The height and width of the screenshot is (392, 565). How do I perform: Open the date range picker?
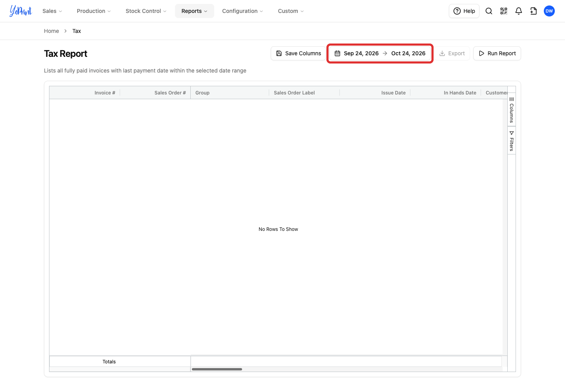(x=380, y=53)
